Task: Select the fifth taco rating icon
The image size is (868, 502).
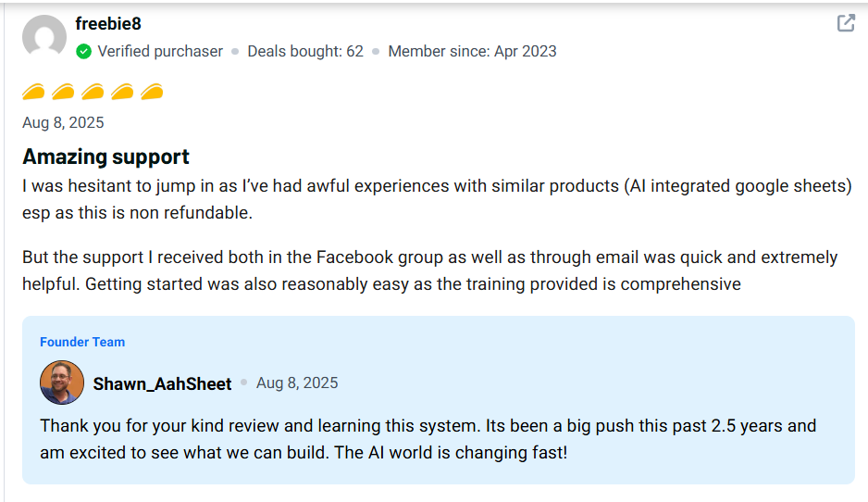Action: pos(152,92)
